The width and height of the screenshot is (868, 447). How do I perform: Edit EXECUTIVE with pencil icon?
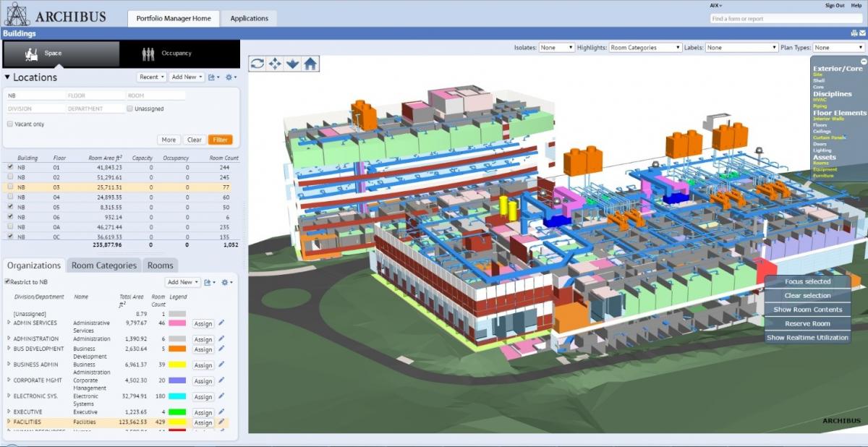point(222,412)
